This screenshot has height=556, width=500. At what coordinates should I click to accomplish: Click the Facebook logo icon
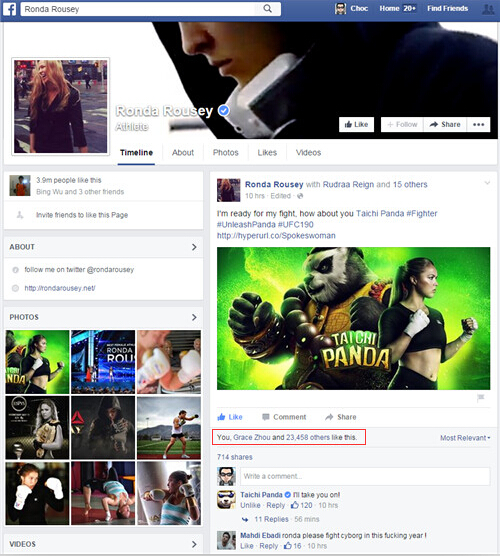(9, 9)
